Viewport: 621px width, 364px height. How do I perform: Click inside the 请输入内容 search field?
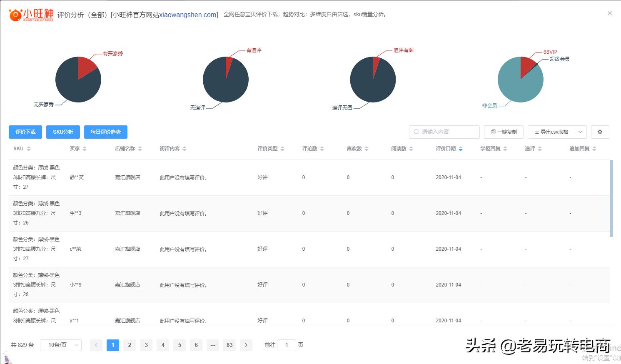pos(444,132)
